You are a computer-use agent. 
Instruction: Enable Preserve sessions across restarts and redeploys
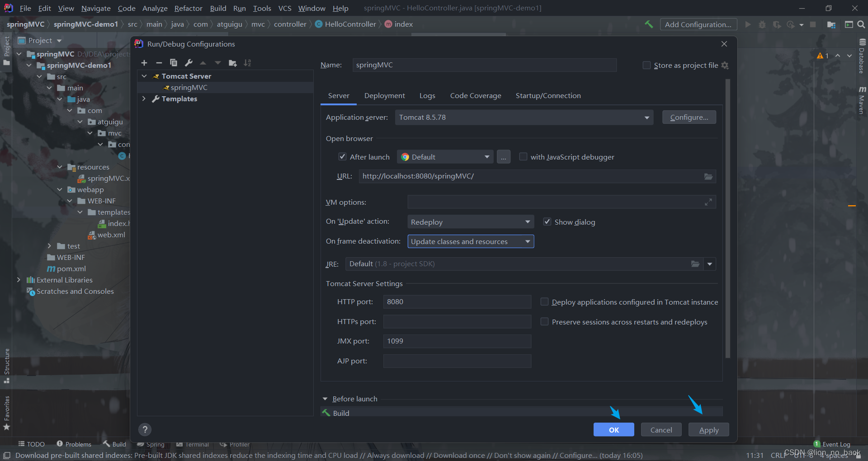[x=544, y=322]
